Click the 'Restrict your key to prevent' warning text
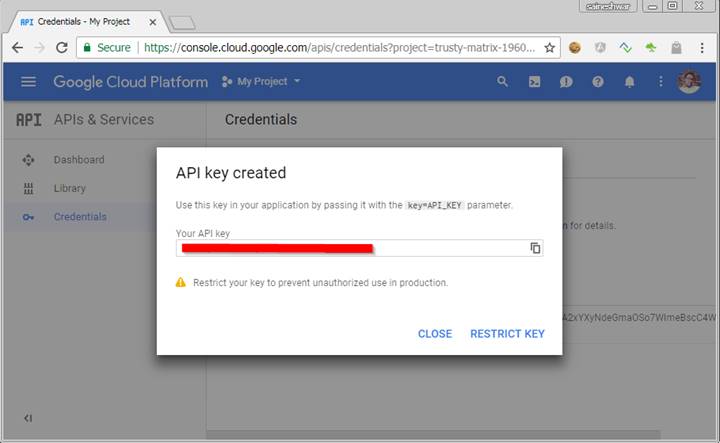The width and height of the screenshot is (720, 443). [x=321, y=283]
